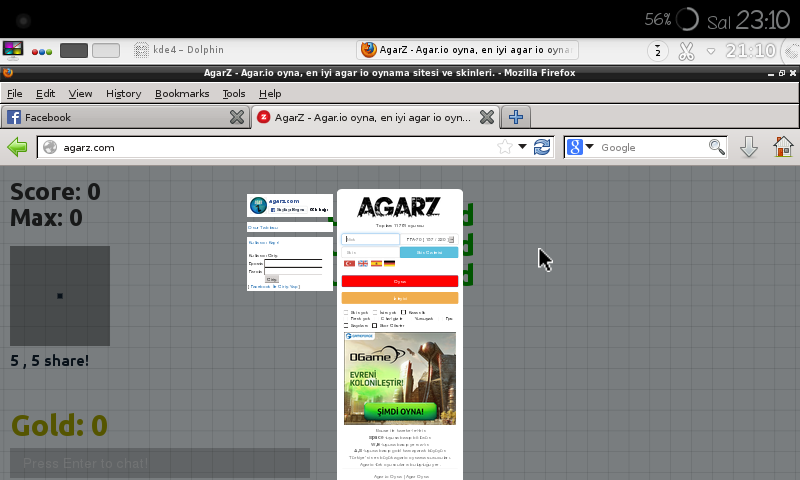The width and height of the screenshot is (800, 480).
Task: Click the blue skin gallery button
Action: tap(429, 252)
